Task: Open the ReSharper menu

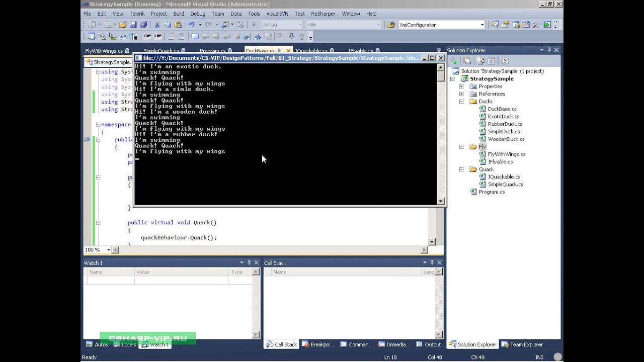Action: pyautogui.click(x=323, y=14)
